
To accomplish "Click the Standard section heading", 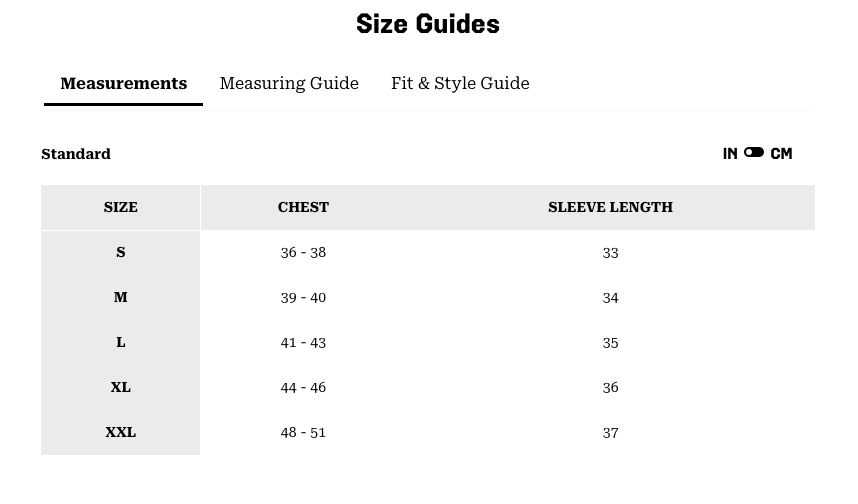I will (76, 154).
